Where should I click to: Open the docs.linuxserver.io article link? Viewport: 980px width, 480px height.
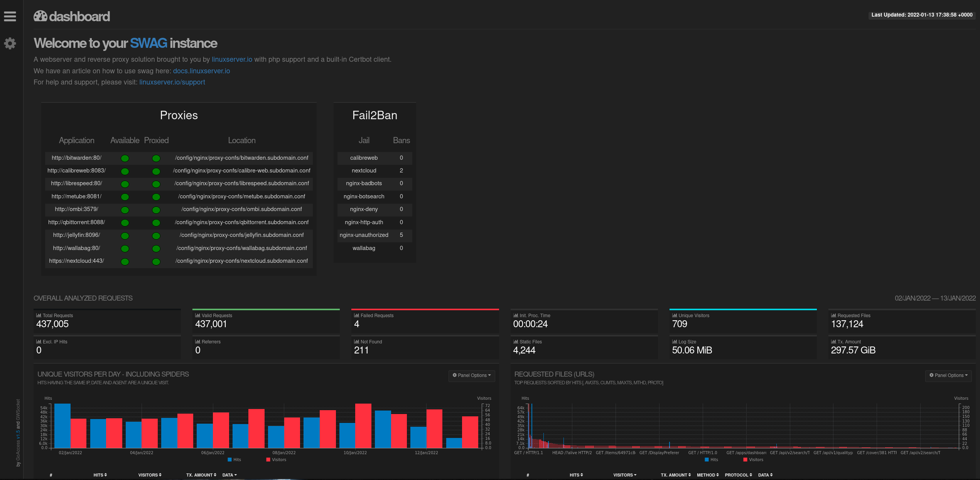point(201,71)
